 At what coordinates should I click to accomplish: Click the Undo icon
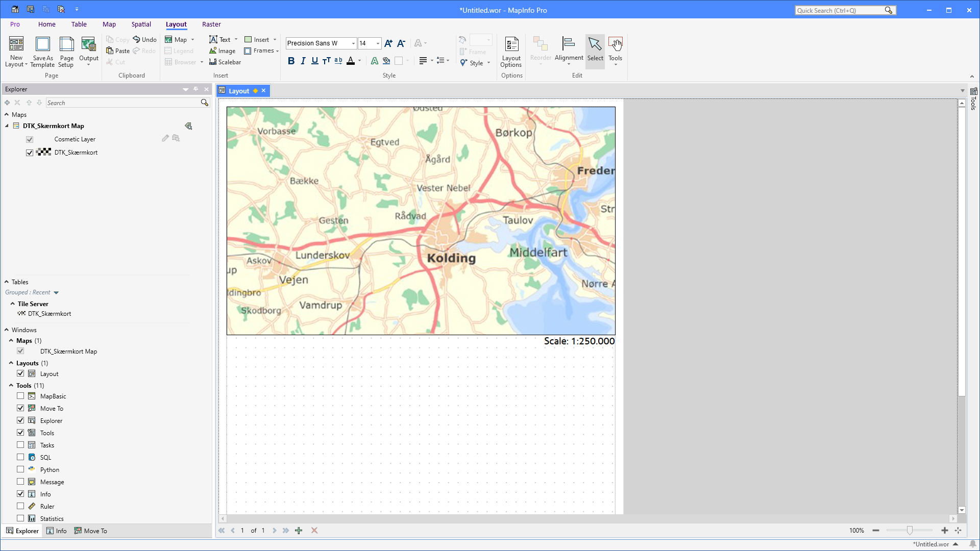pyautogui.click(x=144, y=39)
